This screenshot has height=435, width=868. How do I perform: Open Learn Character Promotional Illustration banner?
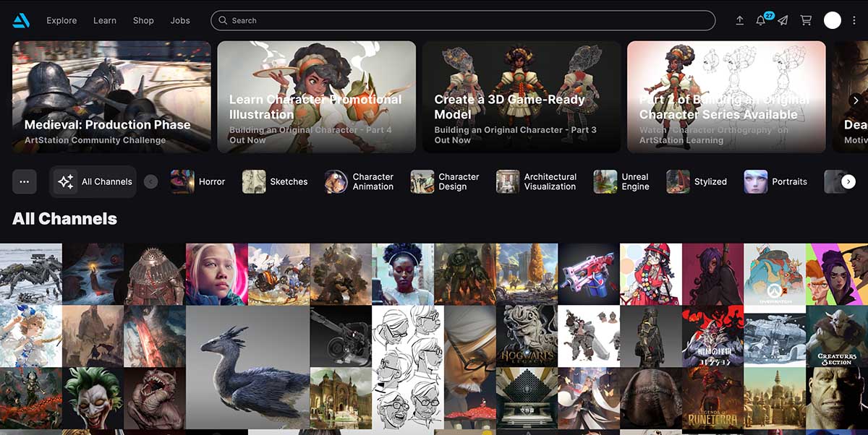[x=317, y=97]
